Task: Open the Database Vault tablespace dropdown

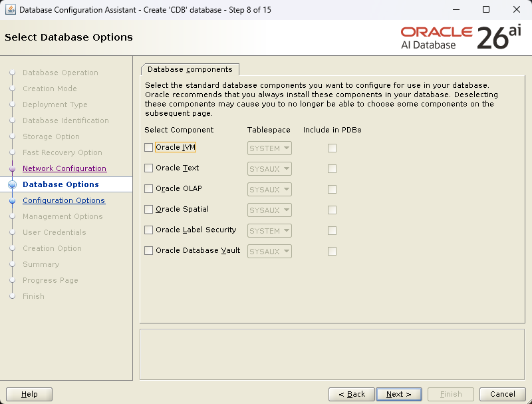Action: [x=269, y=252]
